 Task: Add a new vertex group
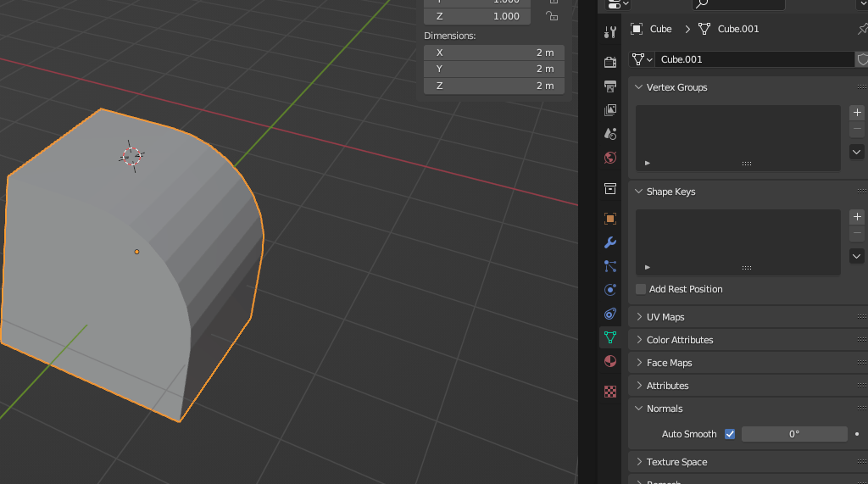tap(856, 113)
